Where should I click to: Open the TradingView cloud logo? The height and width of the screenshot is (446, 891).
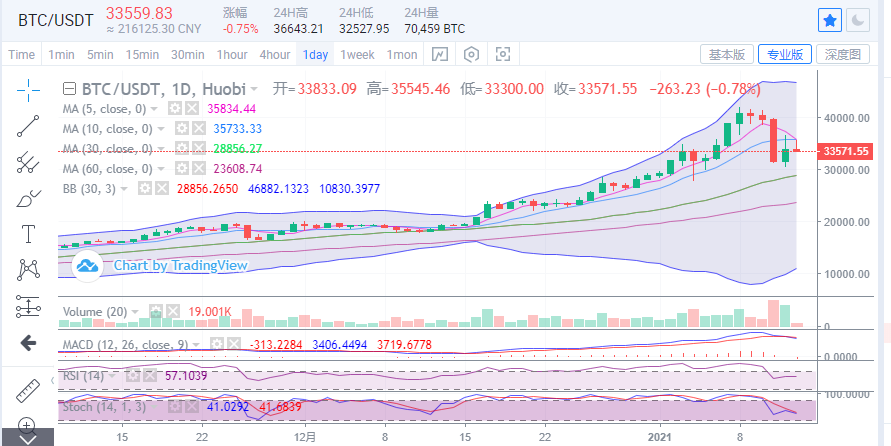(87, 265)
